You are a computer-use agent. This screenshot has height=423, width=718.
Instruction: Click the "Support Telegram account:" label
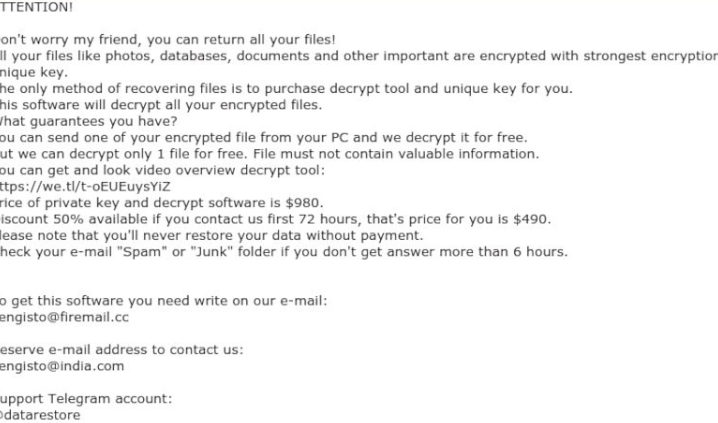tap(86, 398)
